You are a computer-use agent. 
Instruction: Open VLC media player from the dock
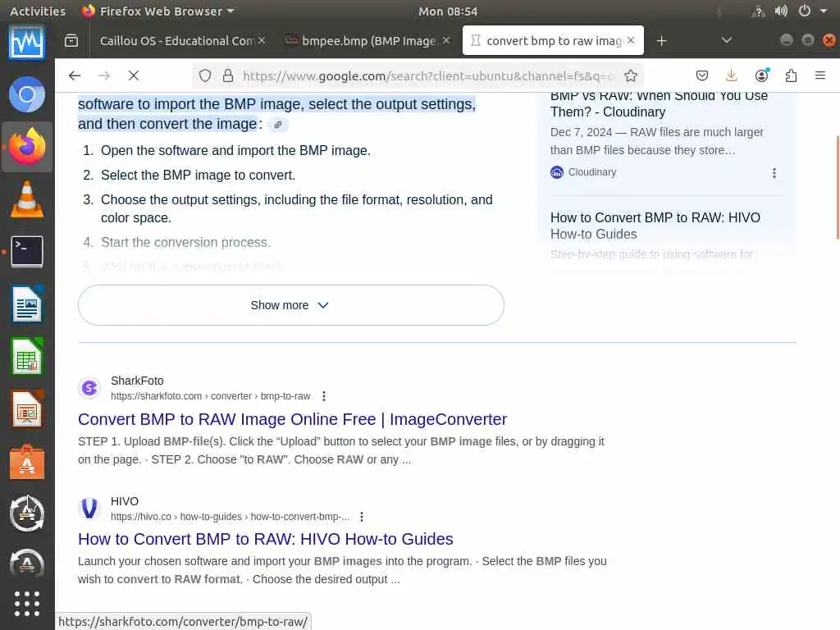click(x=27, y=199)
